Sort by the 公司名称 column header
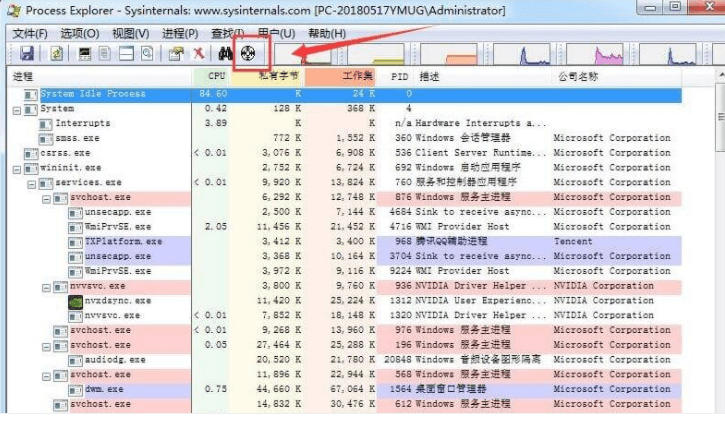Screen dimensions: 725x427 pos(616,77)
